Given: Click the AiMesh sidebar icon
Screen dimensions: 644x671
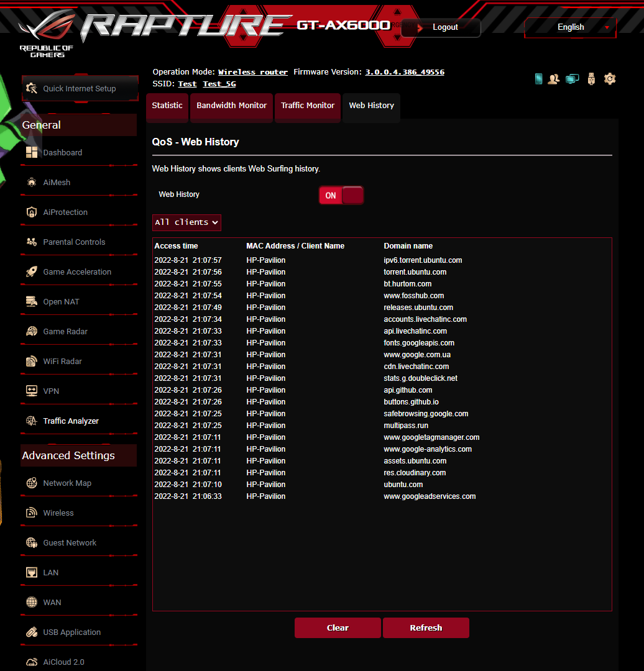Looking at the screenshot, I should (32, 182).
